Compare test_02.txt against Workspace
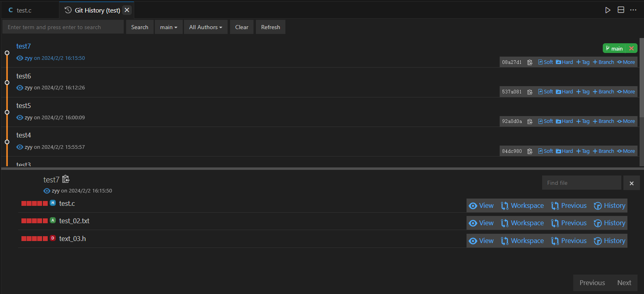Viewport: 644px width, 294px height. [522, 223]
